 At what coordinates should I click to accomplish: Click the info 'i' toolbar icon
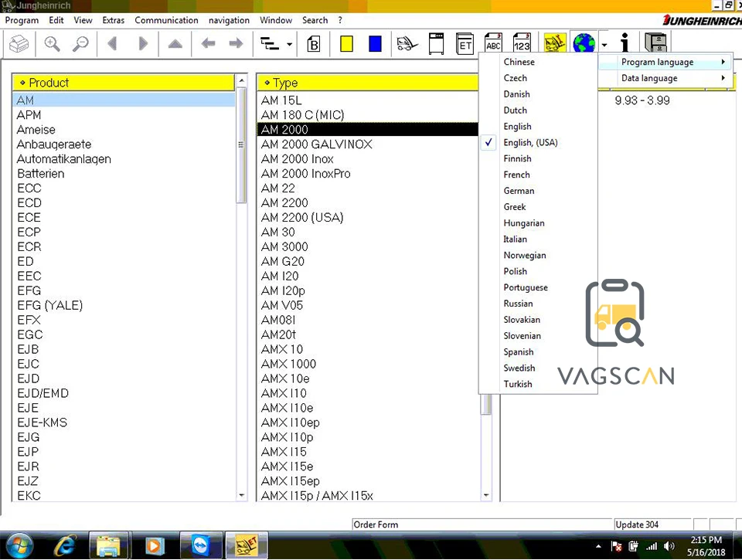coord(625,43)
